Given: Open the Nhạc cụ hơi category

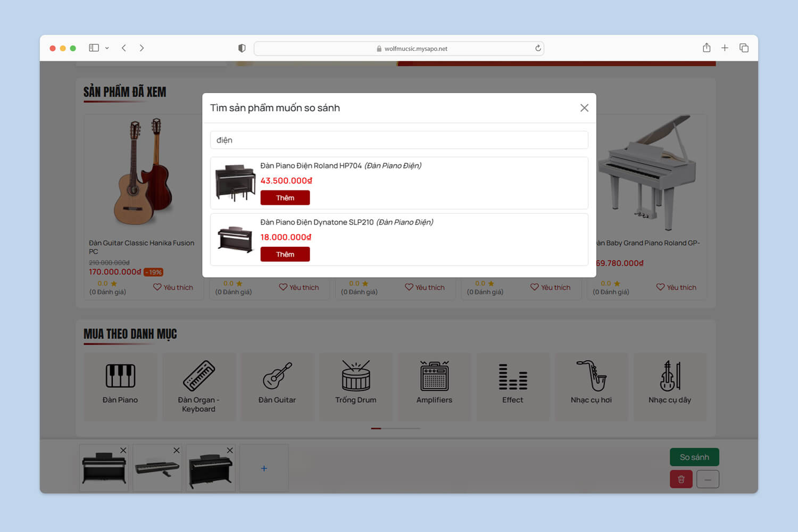Looking at the screenshot, I should 591,387.
